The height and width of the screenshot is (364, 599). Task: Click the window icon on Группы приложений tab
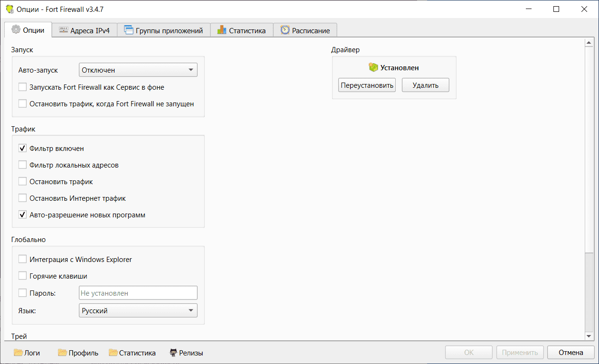pyautogui.click(x=129, y=30)
